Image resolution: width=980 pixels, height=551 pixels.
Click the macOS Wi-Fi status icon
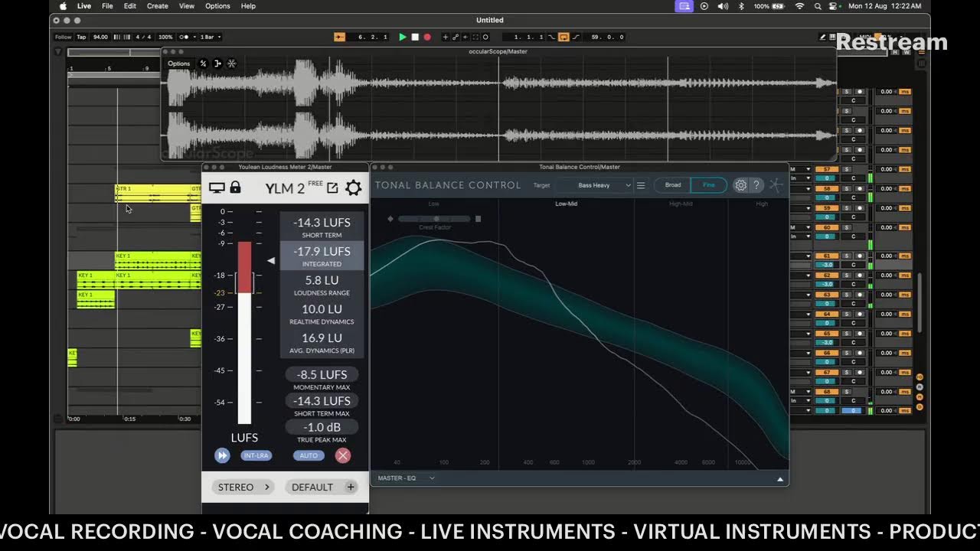point(800,6)
